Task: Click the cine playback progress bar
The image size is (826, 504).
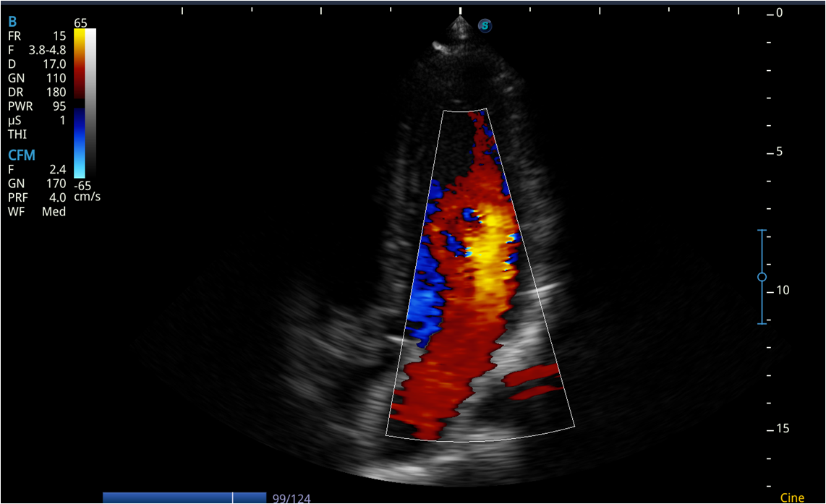Action: point(184,497)
